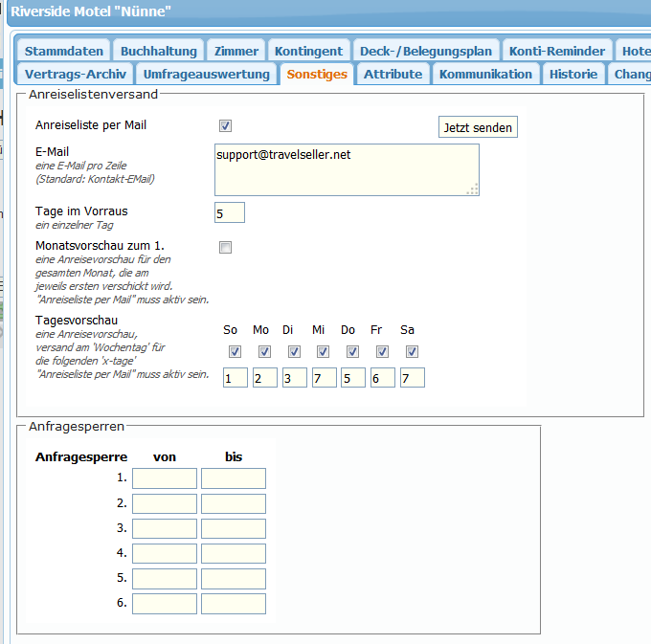Switch to the Buchhaltung tab

(x=159, y=51)
